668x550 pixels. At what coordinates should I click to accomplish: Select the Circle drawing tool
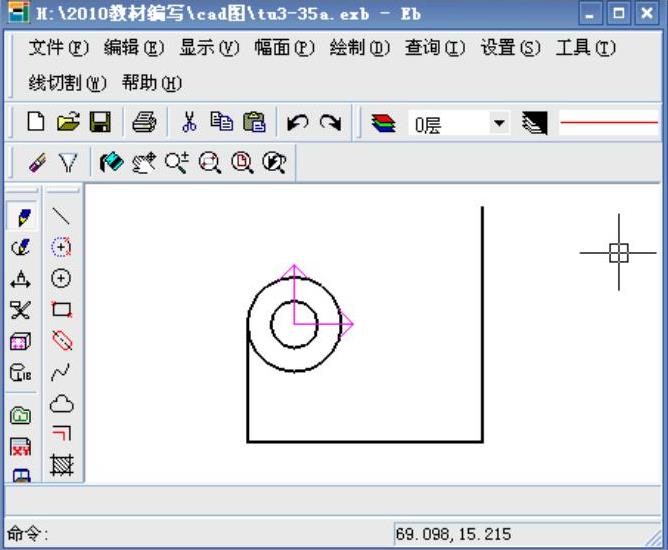coord(62,278)
